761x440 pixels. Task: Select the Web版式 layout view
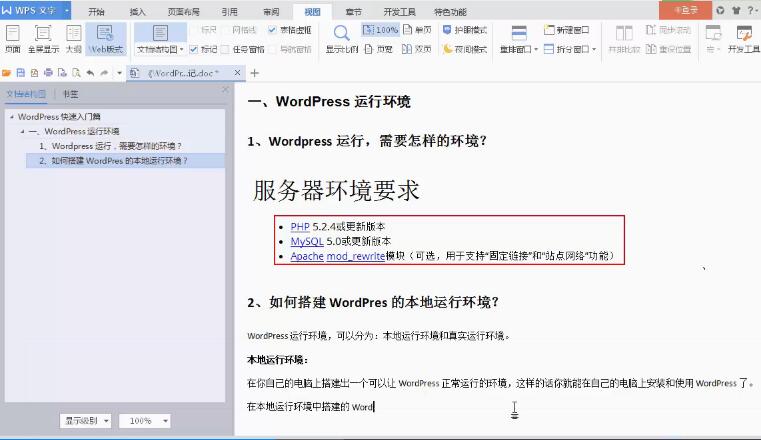(106, 38)
